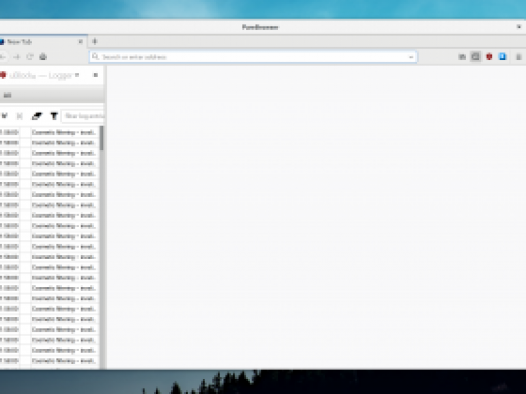The width and height of the screenshot is (526, 394).
Task: Go forward one page
Action: [17, 57]
